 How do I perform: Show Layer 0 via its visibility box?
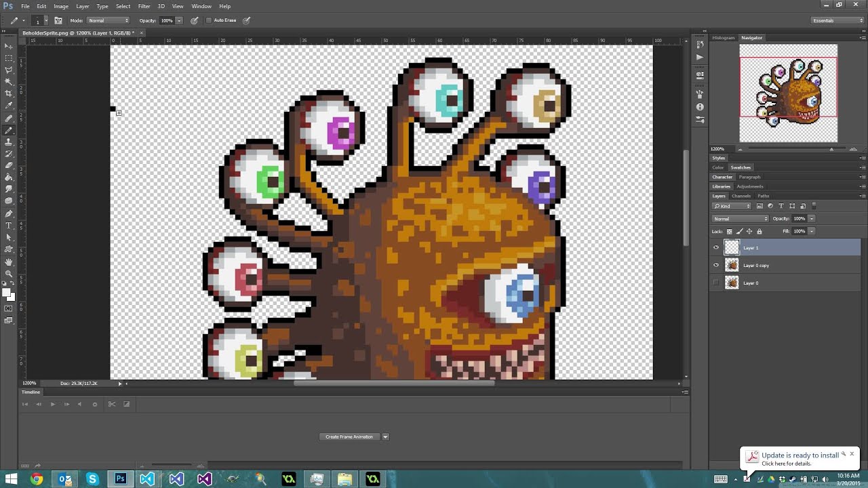[x=716, y=283]
